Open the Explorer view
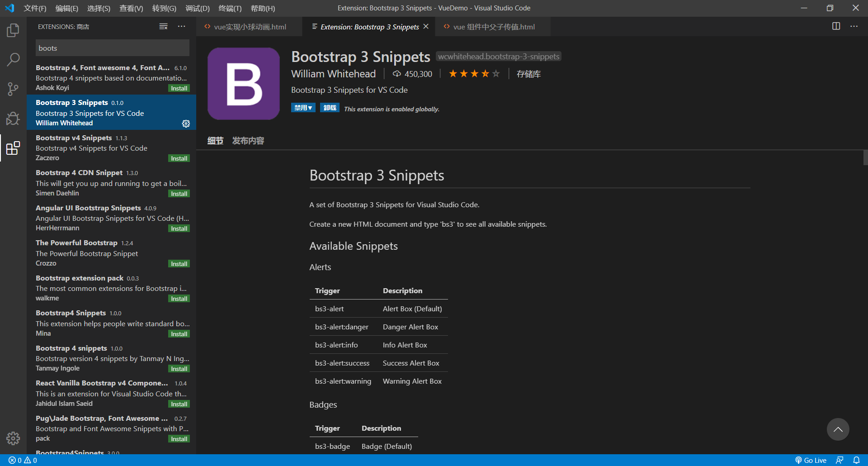This screenshot has width=868, height=466. [13, 30]
